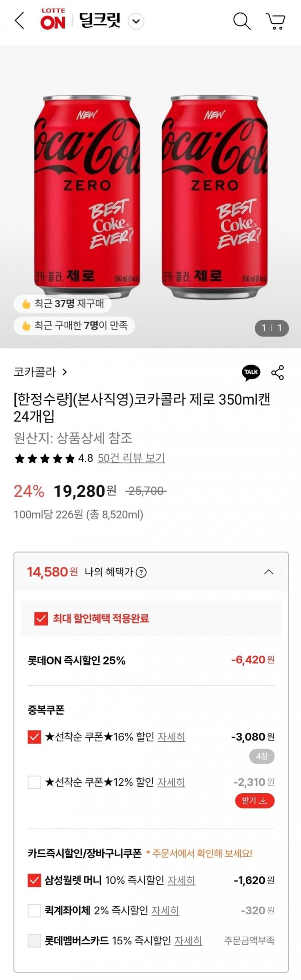Open 자세히 details for 16% coupon

pyautogui.click(x=171, y=737)
